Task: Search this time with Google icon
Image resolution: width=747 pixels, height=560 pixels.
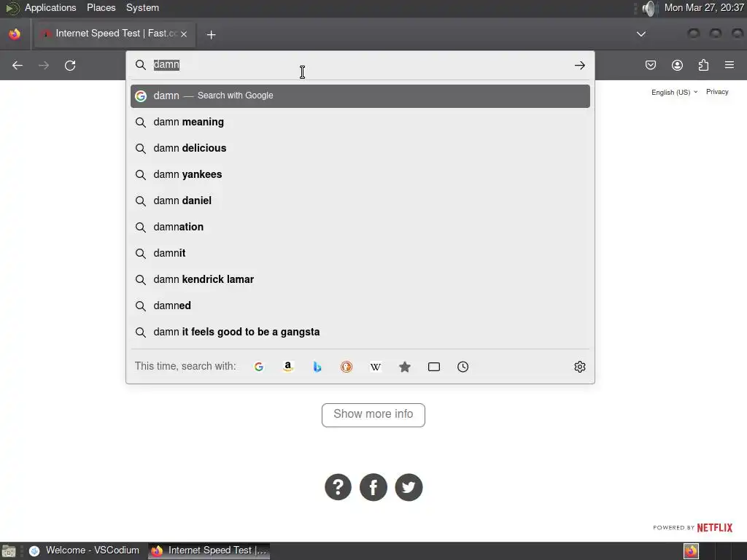Action: (x=259, y=367)
